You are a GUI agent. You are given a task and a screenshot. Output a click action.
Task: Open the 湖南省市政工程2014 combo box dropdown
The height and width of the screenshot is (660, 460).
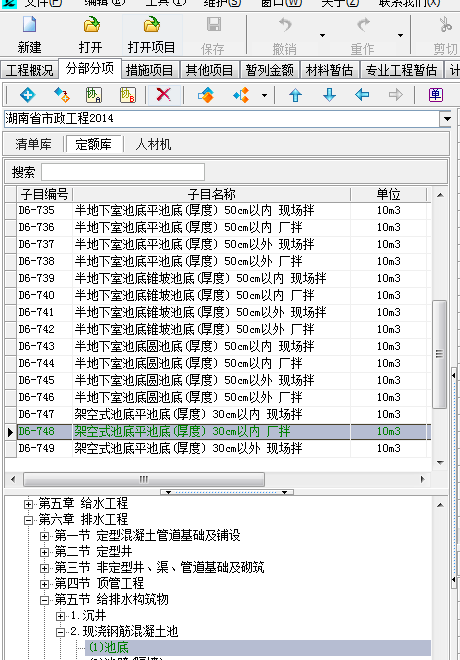point(447,119)
